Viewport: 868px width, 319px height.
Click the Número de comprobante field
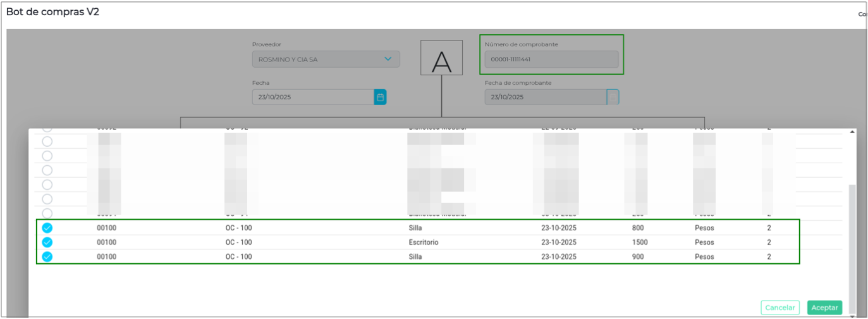(x=551, y=59)
